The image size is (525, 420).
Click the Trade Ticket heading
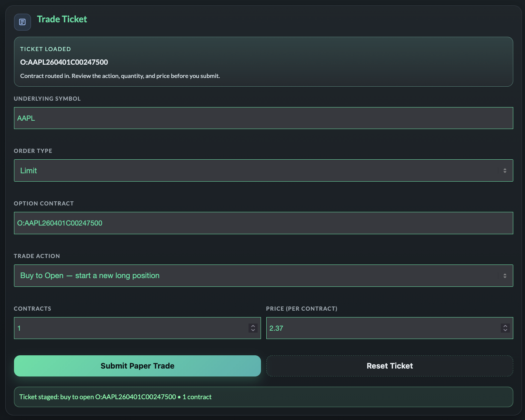[62, 19]
